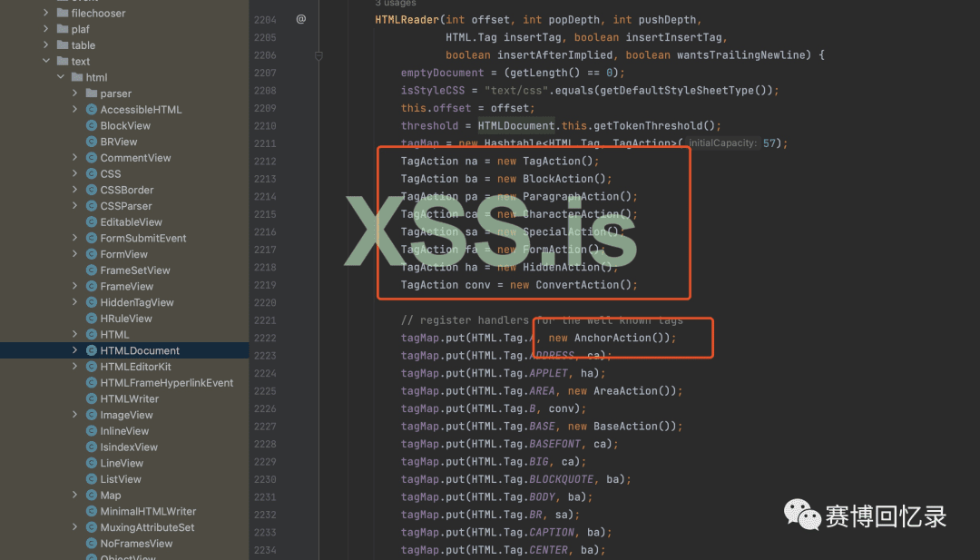Click BLOCKQUOTE tag on line 2230
This screenshot has height=560, width=980.
coord(562,479)
